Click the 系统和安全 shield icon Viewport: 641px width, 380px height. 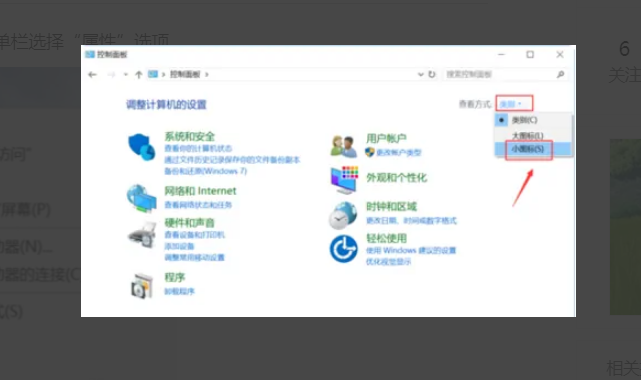pyautogui.click(x=141, y=147)
